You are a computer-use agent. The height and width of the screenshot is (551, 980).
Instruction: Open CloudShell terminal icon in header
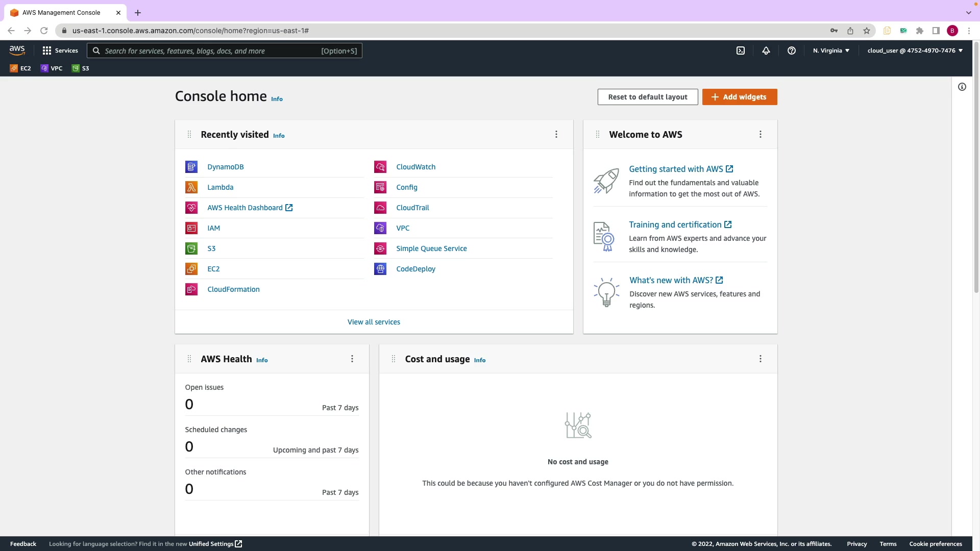(x=741, y=51)
